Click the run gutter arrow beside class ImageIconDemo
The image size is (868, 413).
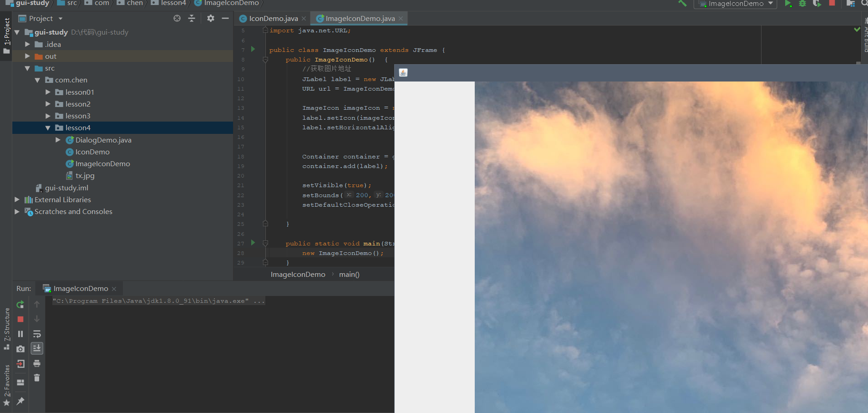(x=253, y=49)
